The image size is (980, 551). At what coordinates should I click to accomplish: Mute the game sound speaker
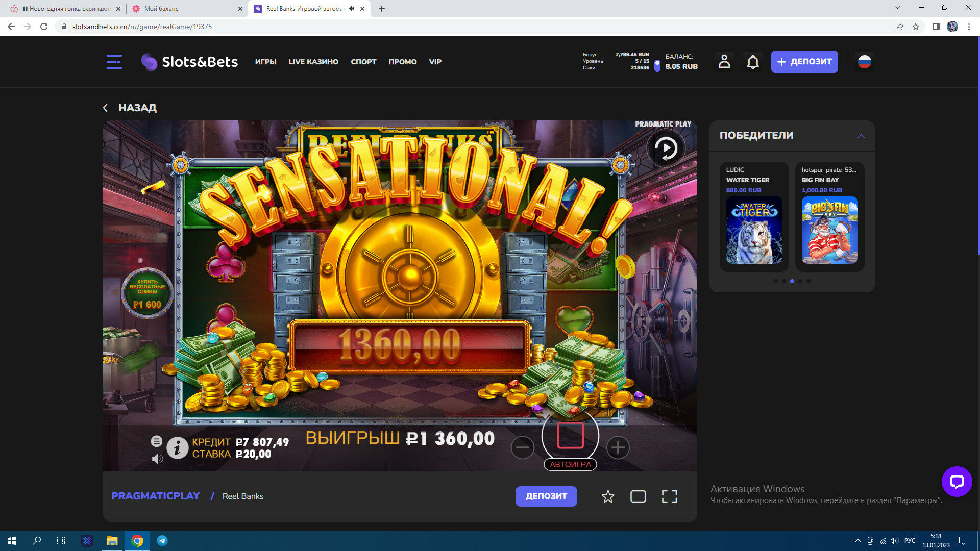point(157,459)
